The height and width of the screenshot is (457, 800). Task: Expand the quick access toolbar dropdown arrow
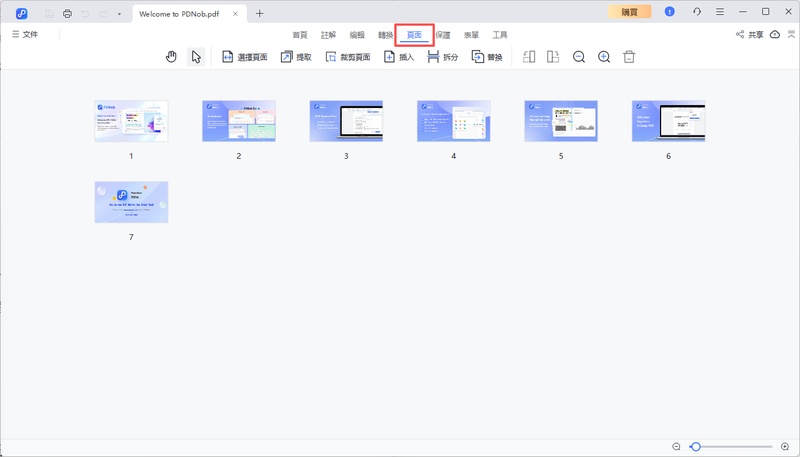119,14
